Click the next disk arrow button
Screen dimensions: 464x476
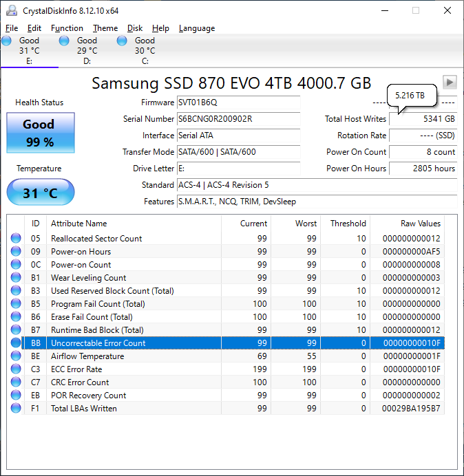450,82
